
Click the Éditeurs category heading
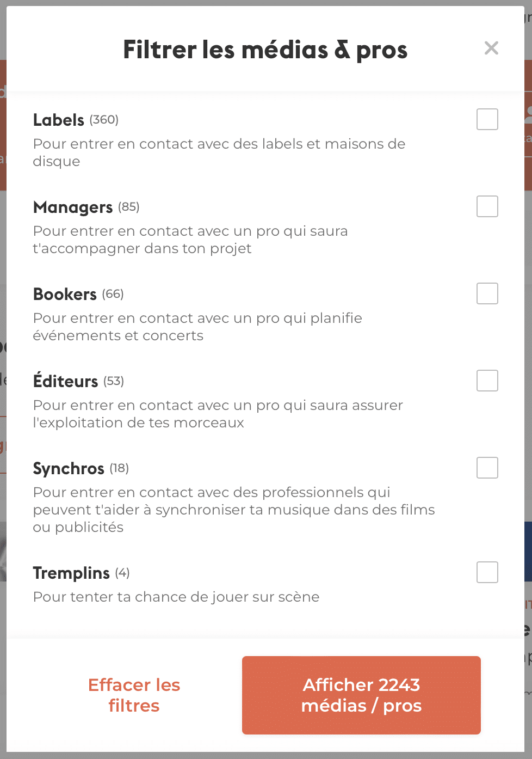(65, 380)
